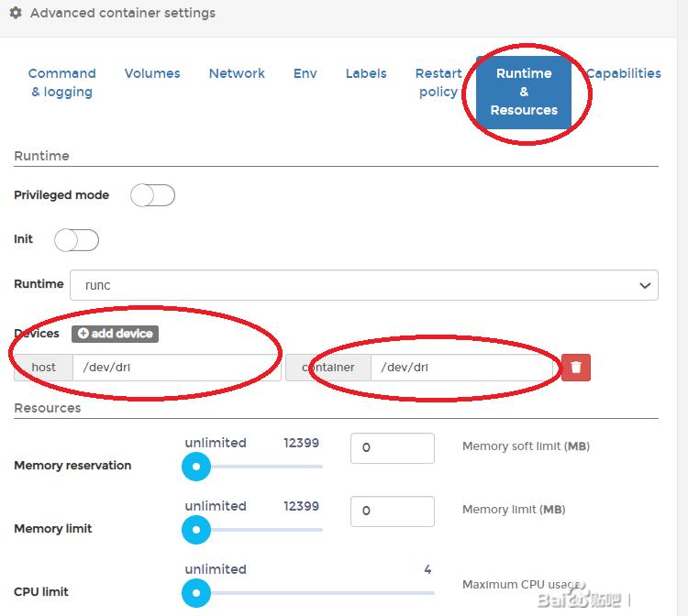The height and width of the screenshot is (616, 688).
Task: Open the Capabilities tab
Action: (x=624, y=73)
